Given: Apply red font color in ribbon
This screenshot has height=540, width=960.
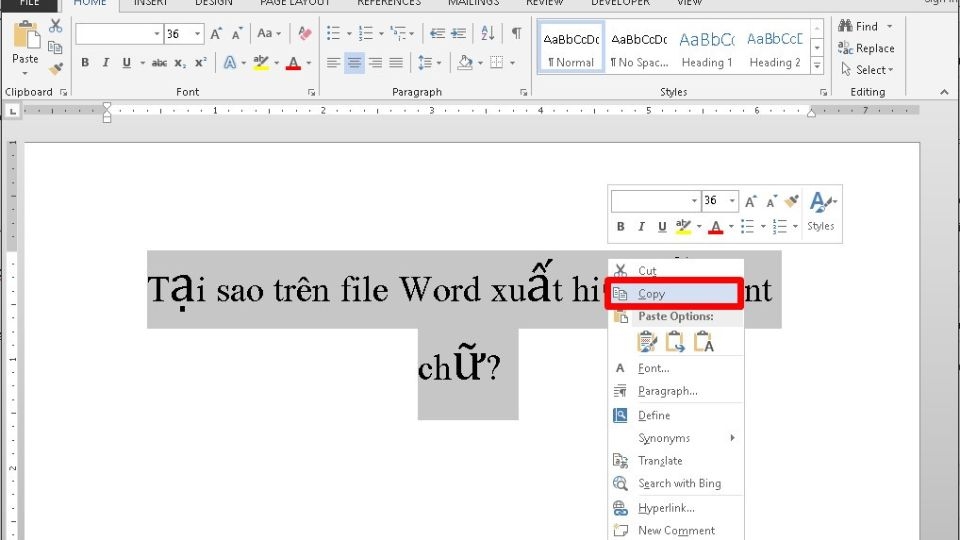Looking at the screenshot, I should coord(293,62).
